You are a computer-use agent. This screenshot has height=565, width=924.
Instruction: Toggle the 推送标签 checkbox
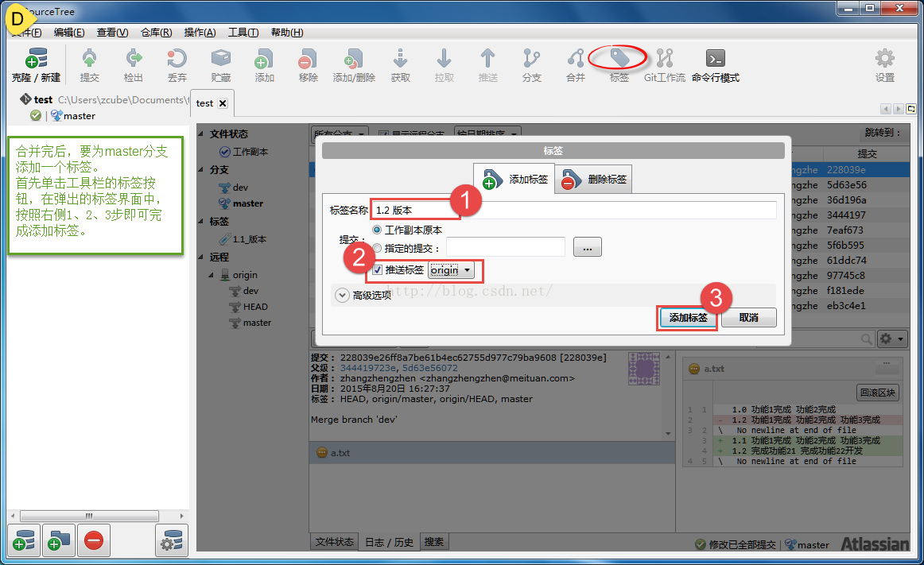(377, 270)
